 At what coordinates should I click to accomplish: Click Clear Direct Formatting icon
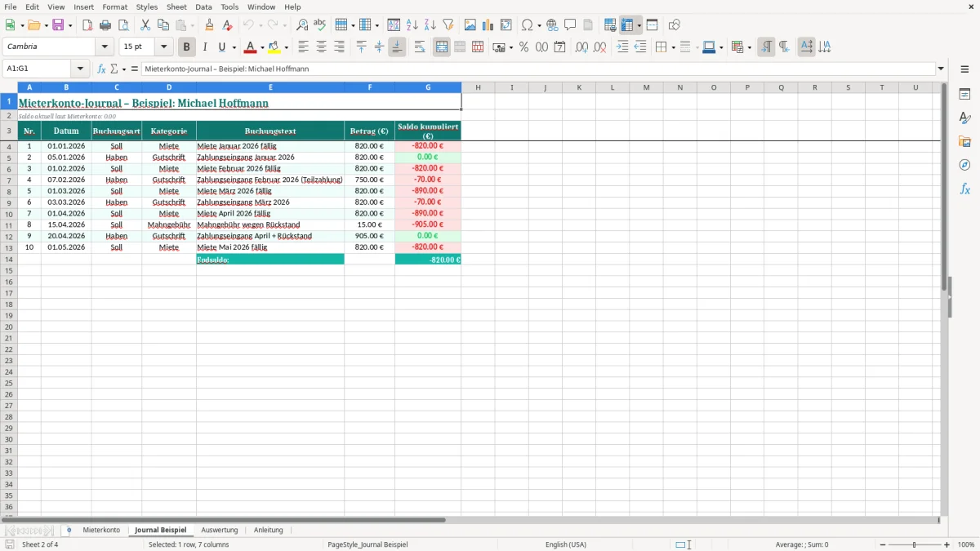(x=228, y=25)
